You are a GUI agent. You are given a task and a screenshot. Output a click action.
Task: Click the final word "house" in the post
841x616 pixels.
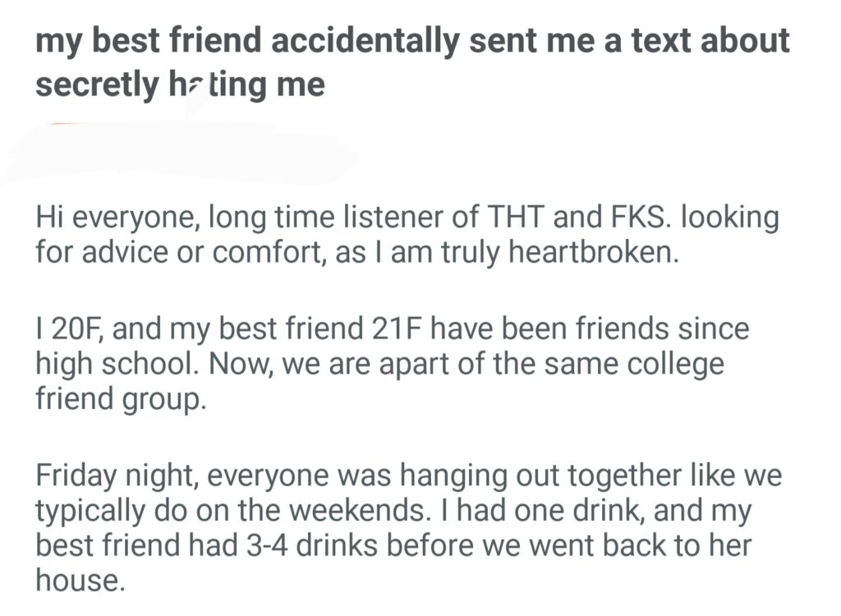[x=76, y=580]
